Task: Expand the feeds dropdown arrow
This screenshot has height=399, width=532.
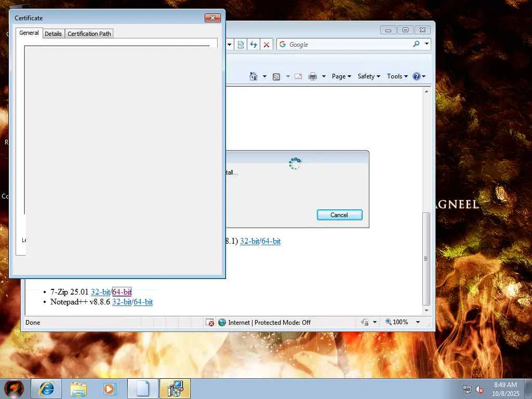Action: [x=288, y=76]
